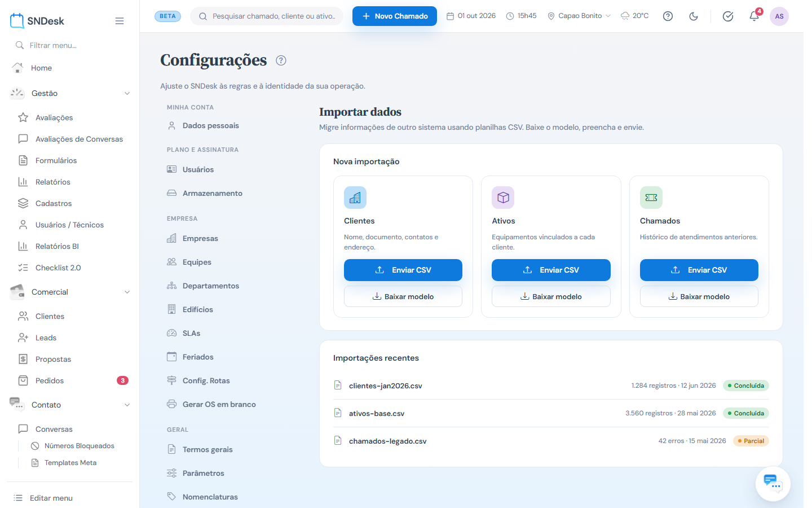Click Editar menu at sidebar bottom
Viewport: 812px width, 508px height.
pos(51,498)
